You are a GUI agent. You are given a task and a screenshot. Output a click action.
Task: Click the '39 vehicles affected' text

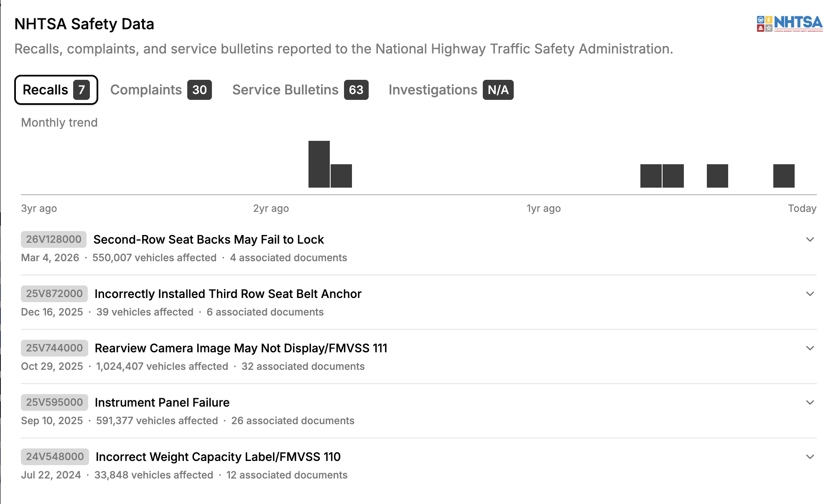[x=145, y=312]
